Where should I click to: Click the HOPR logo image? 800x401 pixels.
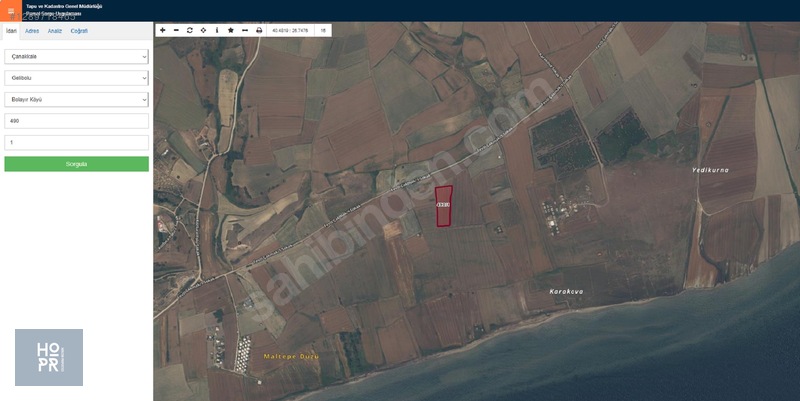[49, 357]
